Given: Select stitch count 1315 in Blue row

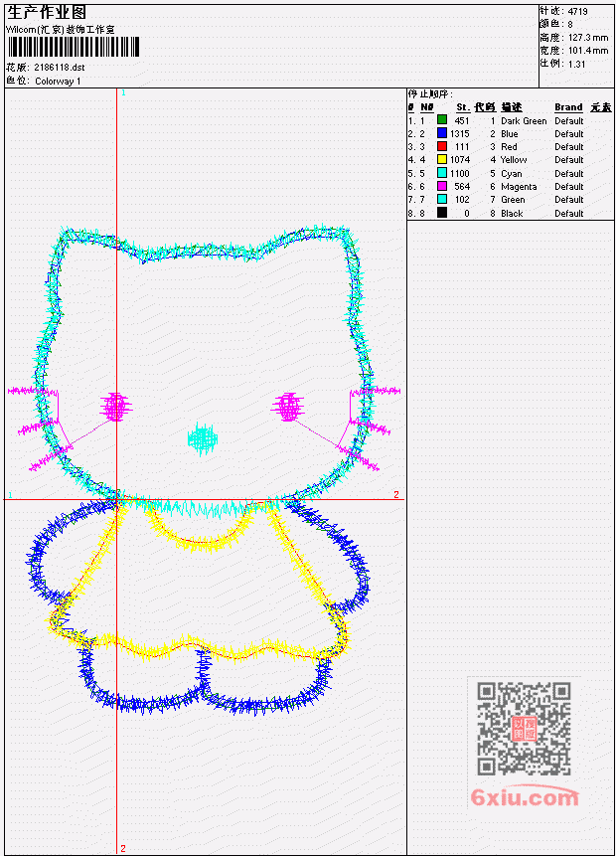Looking at the screenshot, I should [460, 134].
